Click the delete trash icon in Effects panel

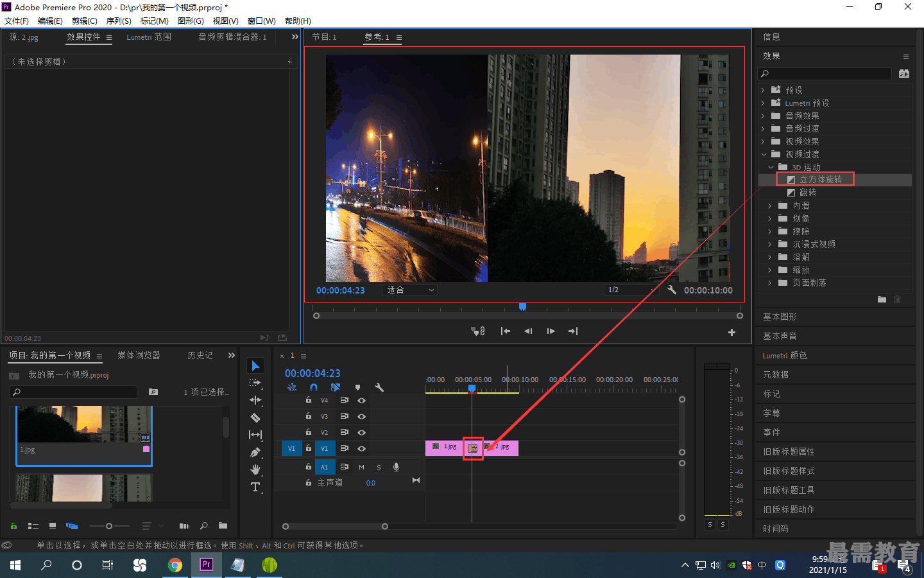click(x=898, y=299)
